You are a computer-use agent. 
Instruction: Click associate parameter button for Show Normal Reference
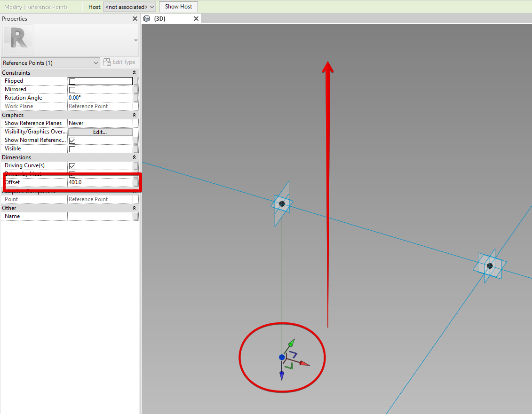(x=136, y=141)
